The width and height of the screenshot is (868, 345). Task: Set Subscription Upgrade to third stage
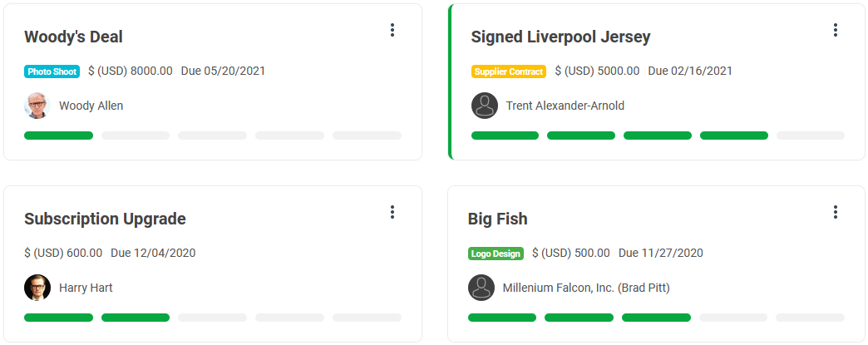point(212,318)
